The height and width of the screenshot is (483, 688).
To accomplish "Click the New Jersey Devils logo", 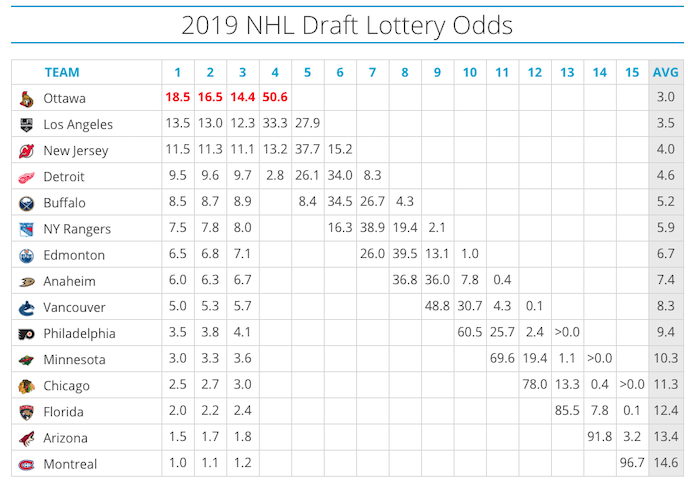I will [x=26, y=151].
